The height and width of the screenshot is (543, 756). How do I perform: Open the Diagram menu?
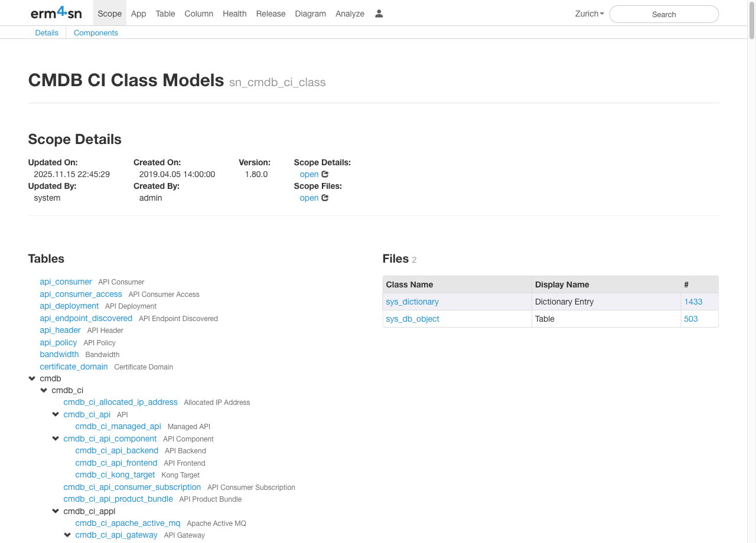310,14
